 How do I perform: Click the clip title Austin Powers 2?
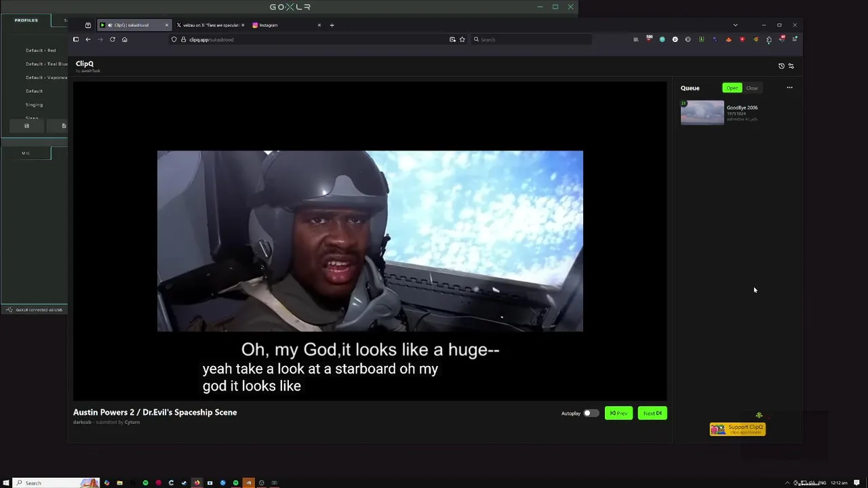(155, 412)
